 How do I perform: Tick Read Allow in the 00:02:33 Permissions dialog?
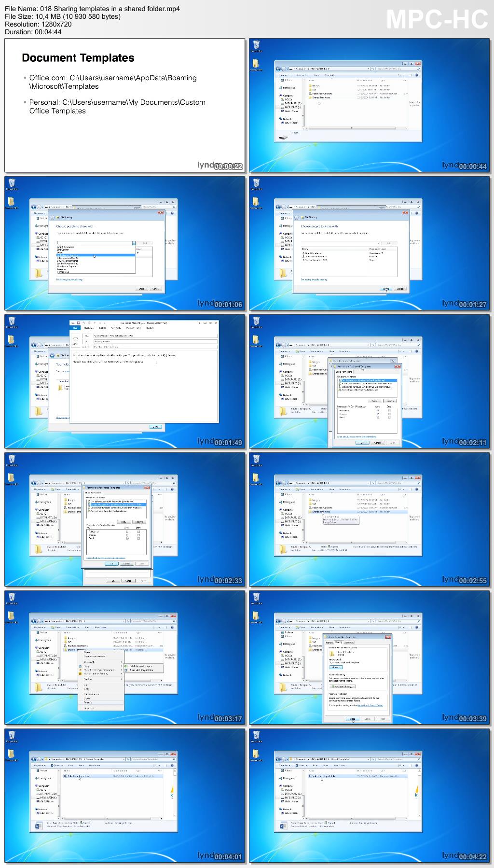click(127, 538)
